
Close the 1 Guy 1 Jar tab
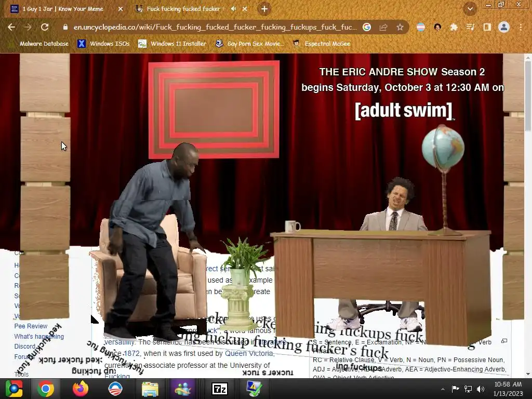[121, 9]
